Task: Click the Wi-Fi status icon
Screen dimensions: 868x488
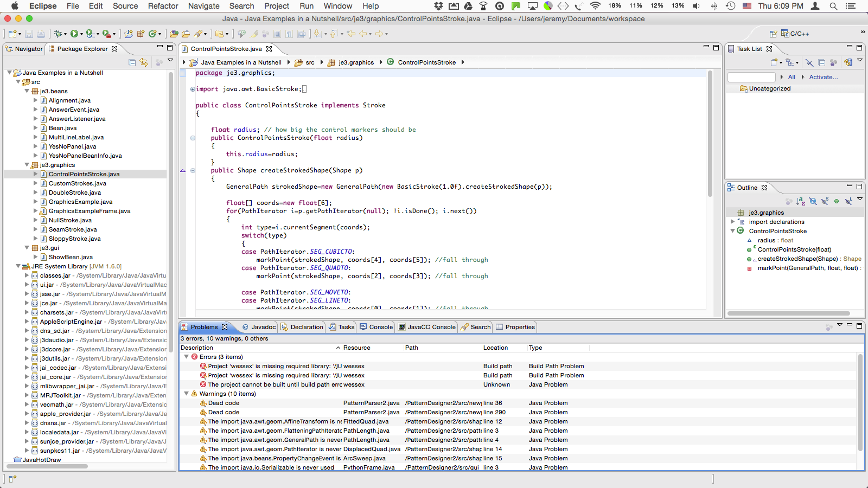Action: point(595,6)
